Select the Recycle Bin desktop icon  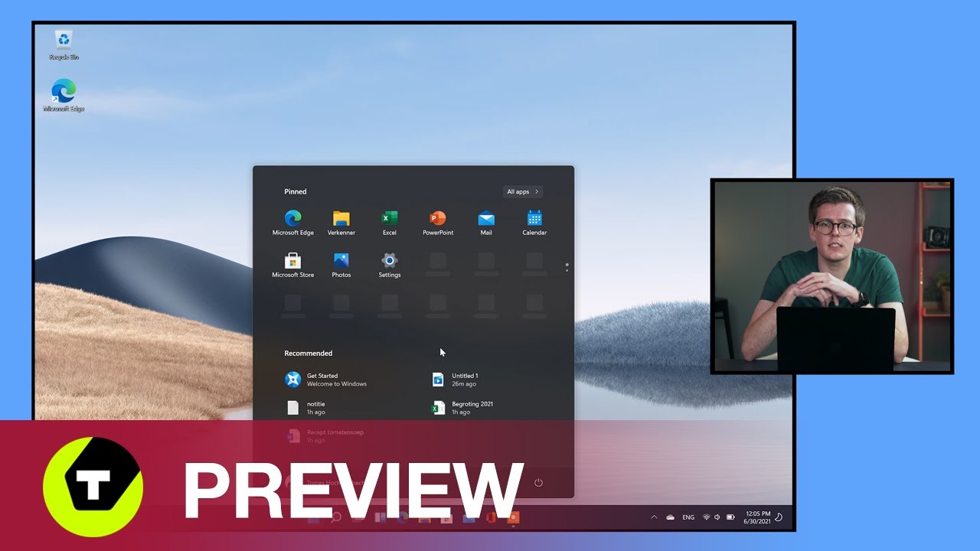tap(64, 45)
